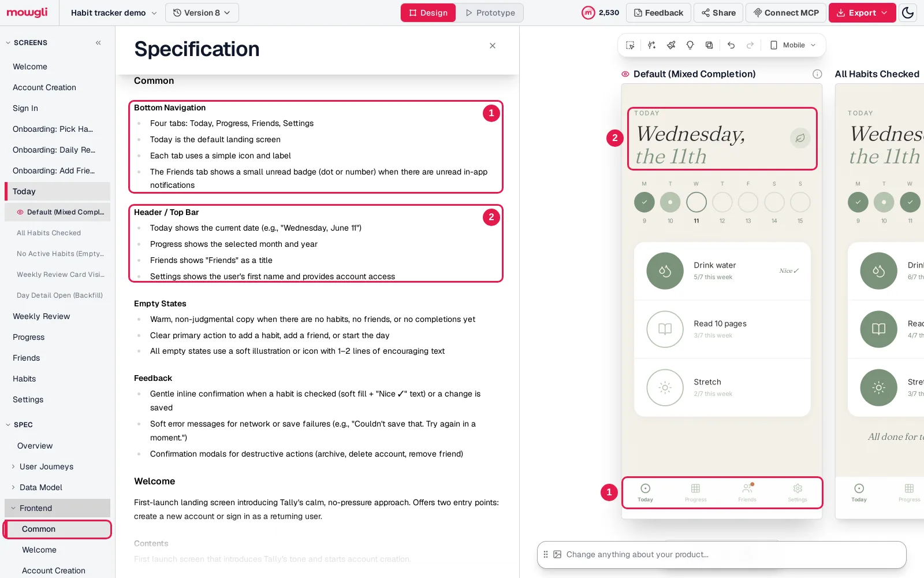Uncheck the Drink water habit circle
The width and height of the screenshot is (924, 578).
coord(665,271)
